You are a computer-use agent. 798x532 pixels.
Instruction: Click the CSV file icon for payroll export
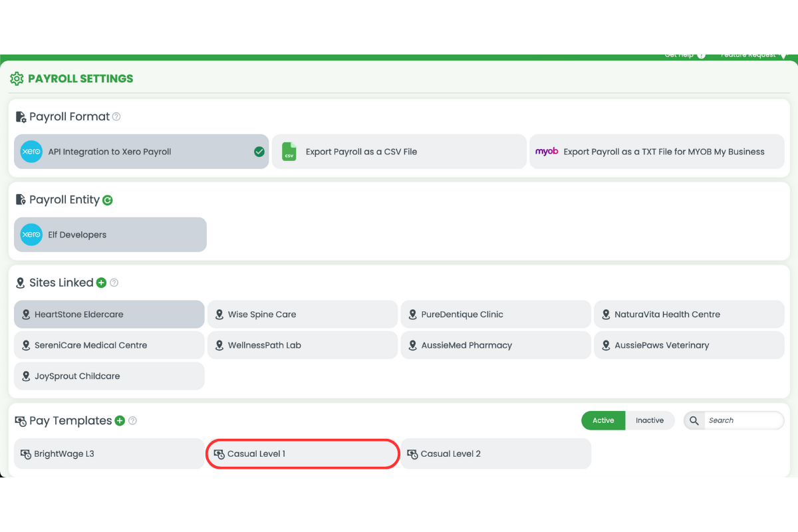pos(289,152)
